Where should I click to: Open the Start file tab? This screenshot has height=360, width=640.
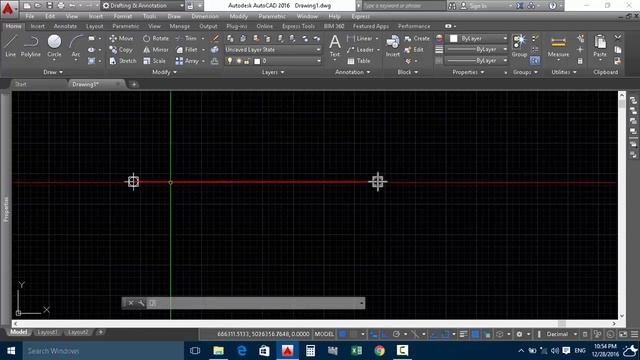pos(21,84)
